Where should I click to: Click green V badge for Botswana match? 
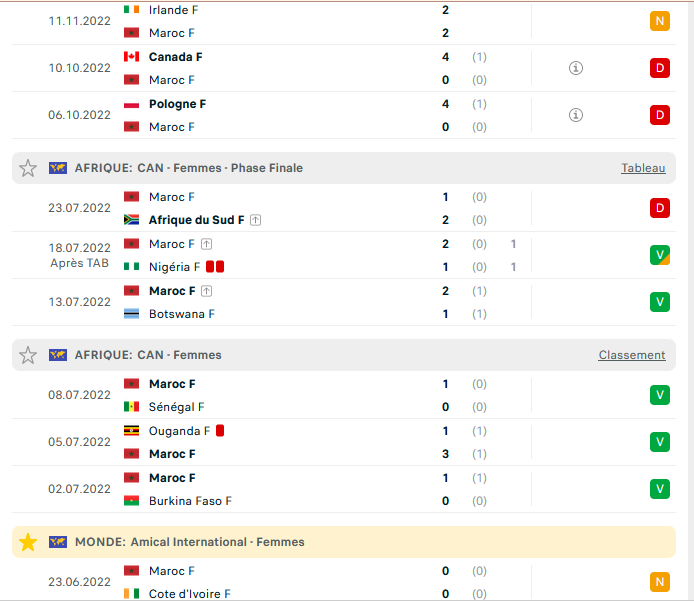pos(659,302)
